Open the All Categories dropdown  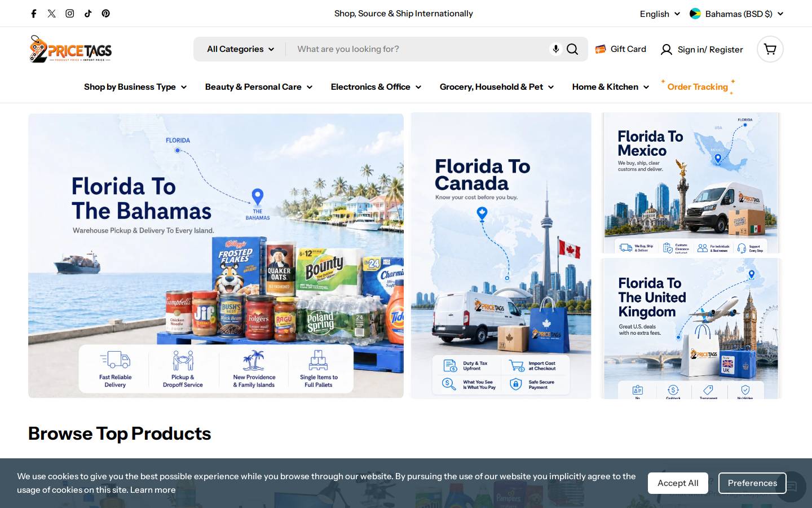point(241,49)
